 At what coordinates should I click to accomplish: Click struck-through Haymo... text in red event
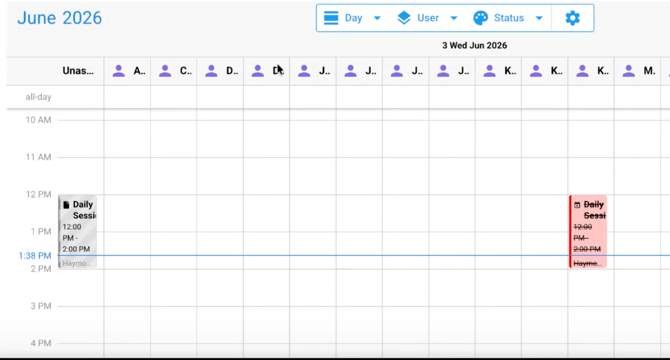[588, 263]
